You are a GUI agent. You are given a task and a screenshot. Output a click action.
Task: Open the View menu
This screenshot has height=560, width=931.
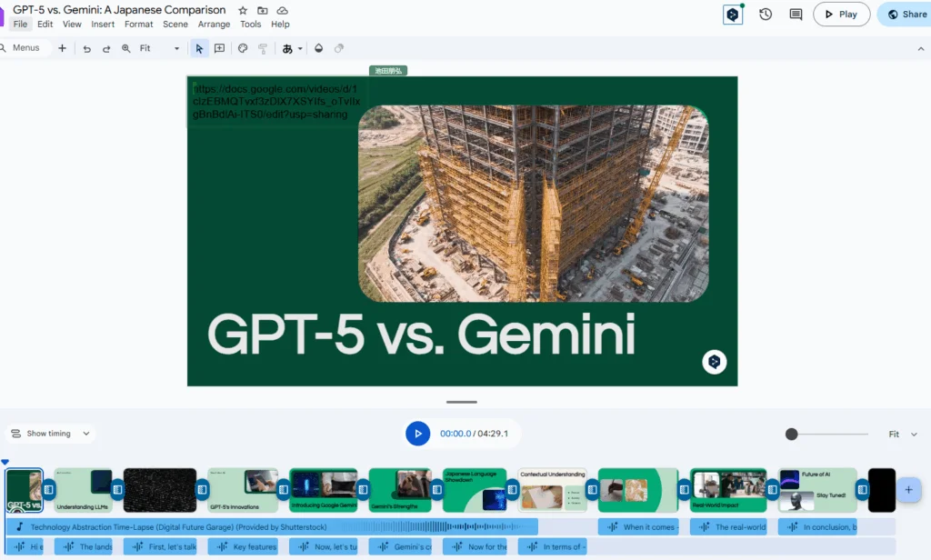pyautogui.click(x=72, y=25)
